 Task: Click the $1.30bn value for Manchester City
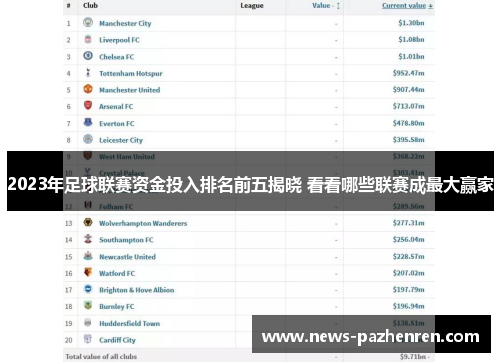[x=411, y=23]
